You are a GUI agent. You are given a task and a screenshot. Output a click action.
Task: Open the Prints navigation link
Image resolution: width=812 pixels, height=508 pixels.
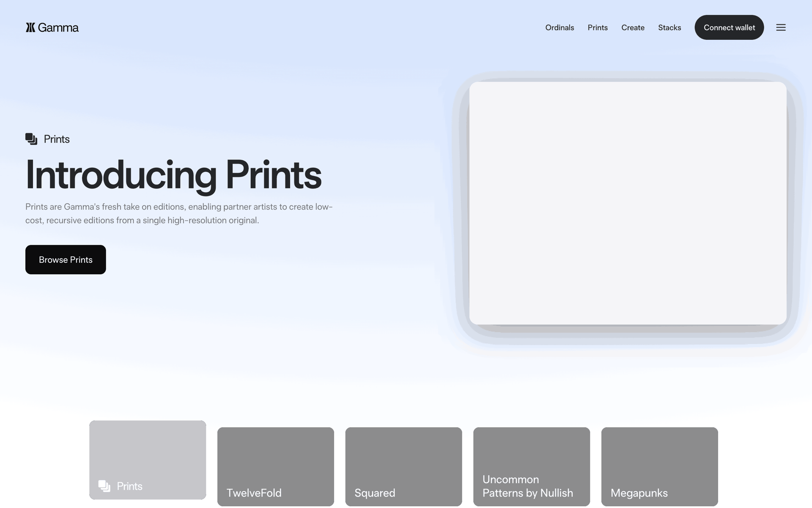point(598,28)
